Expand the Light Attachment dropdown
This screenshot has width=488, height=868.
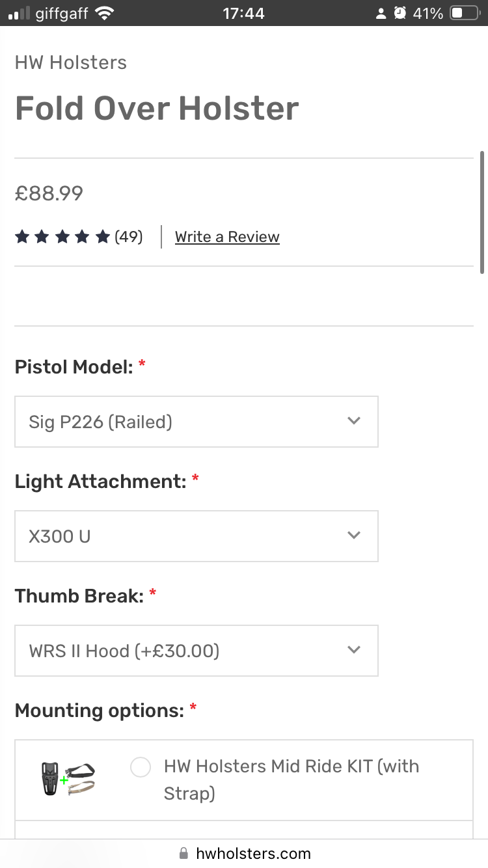tap(196, 536)
